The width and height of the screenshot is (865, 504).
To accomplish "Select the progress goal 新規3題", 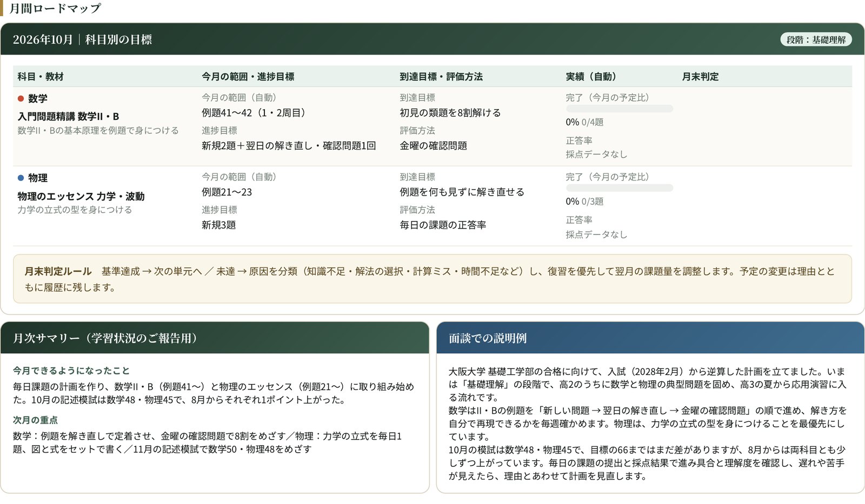I will coord(219,225).
